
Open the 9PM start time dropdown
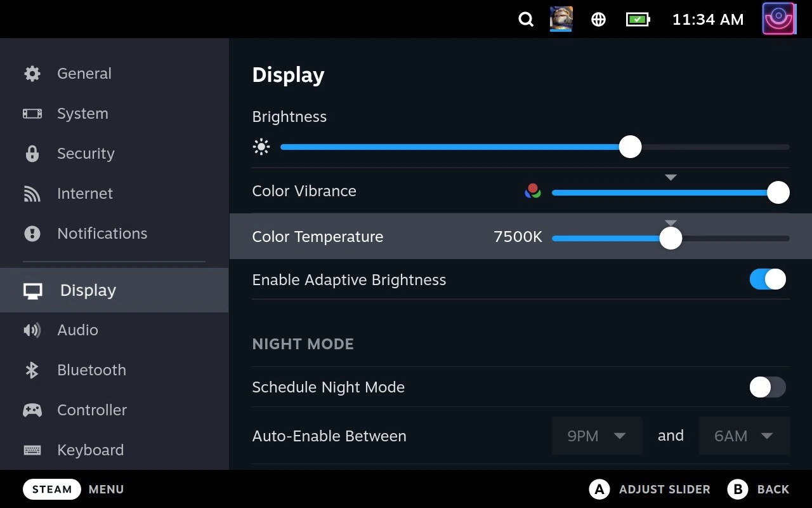tap(597, 436)
